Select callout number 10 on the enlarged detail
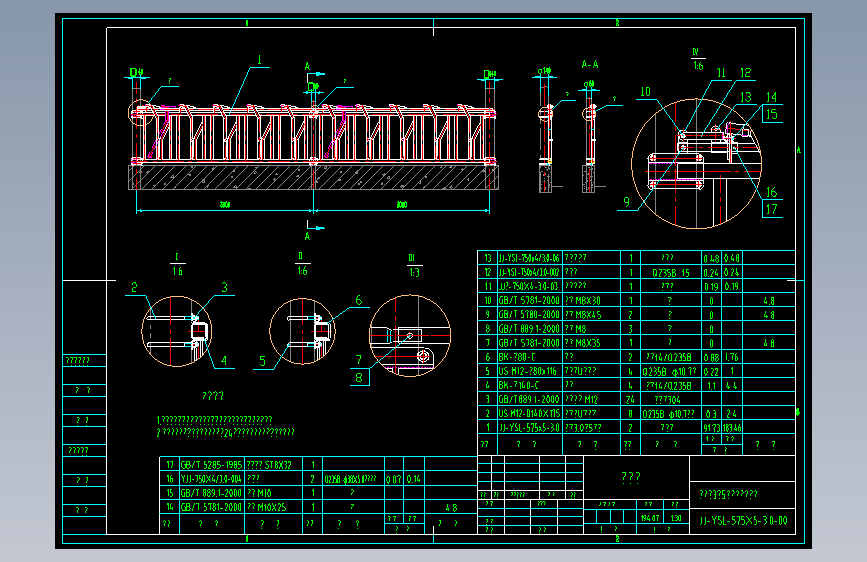Screen dimensions: 867x562 click(x=646, y=92)
